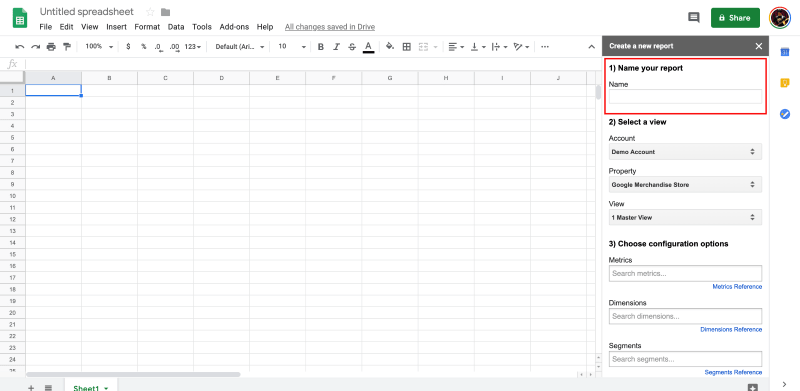800x391 pixels.
Task: Click the undo arrow in toolbar
Action: tap(20, 46)
